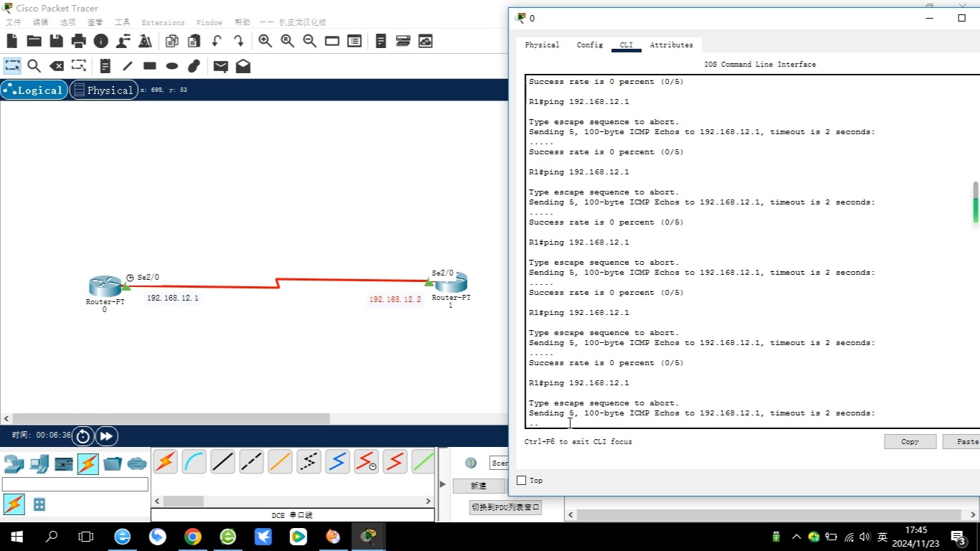Image resolution: width=980 pixels, height=551 pixels.
Task: Open the 帮助 menu
Action: click(x=243, y=22)
